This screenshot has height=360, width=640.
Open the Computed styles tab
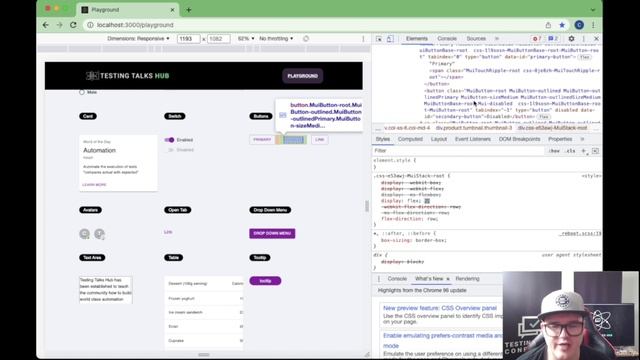[410, 139]
